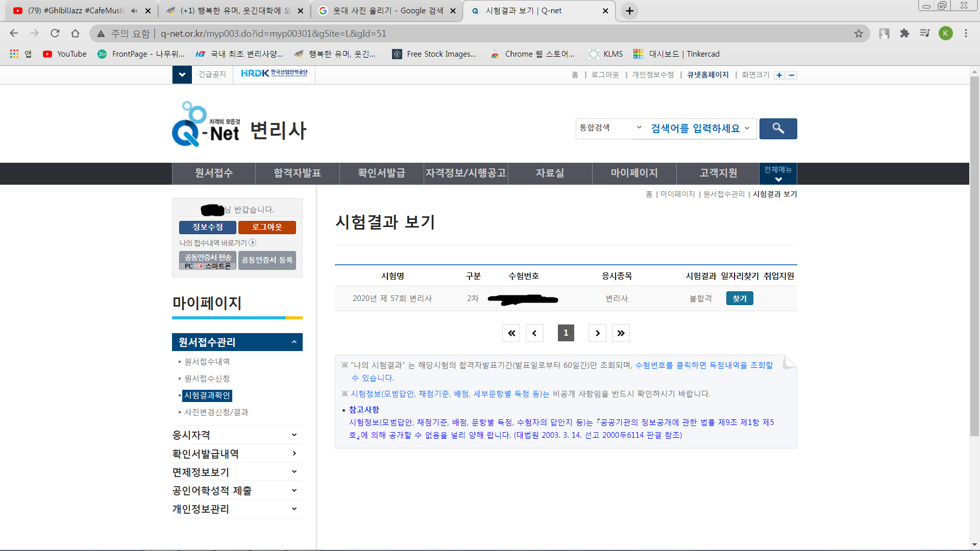Click the orange 로그아웃 button
This screenshot has width=980, height=551.
[x=267, y=227]
